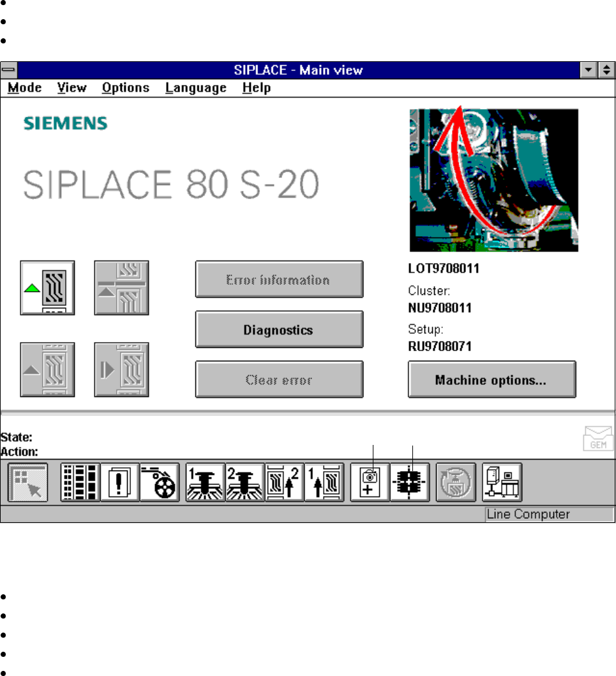Open the Mode menu
The width and height of the screenshot is (616, 676).
tap(25, 88)
